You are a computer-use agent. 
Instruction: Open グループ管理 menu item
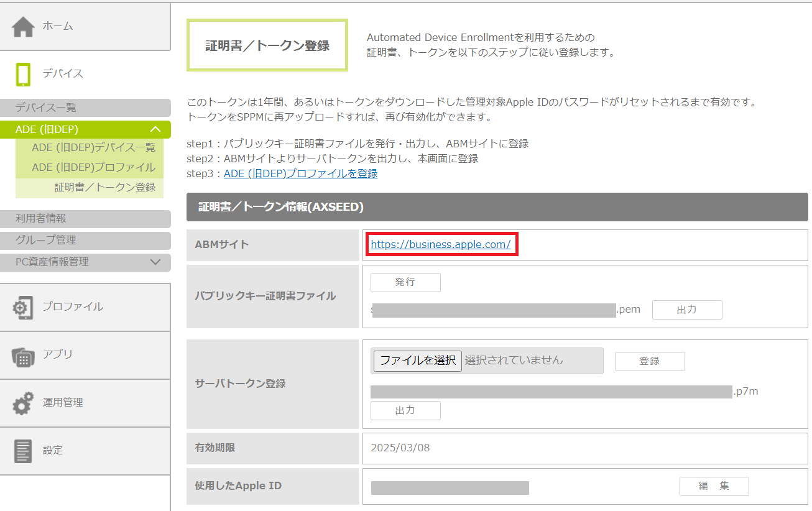coord(46,241)
